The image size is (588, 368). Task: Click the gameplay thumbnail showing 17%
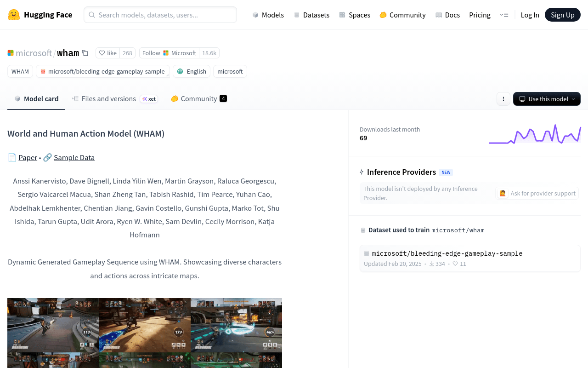pos(145,325)
